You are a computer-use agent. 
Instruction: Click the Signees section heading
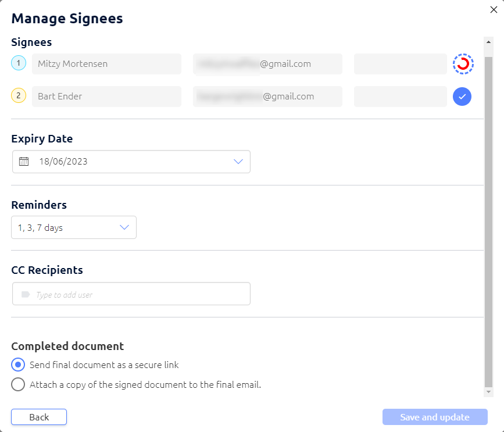pos(31,42)
